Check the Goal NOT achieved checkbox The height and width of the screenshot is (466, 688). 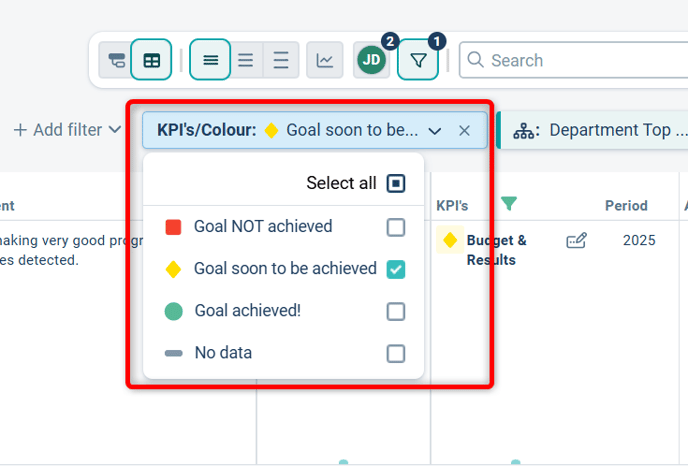[x=396, y=227]
